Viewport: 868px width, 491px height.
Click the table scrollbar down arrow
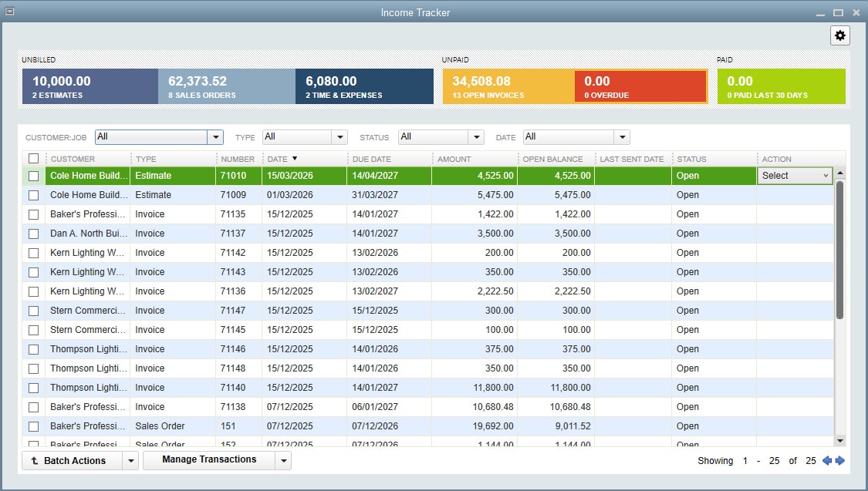(x=839, y=441)
